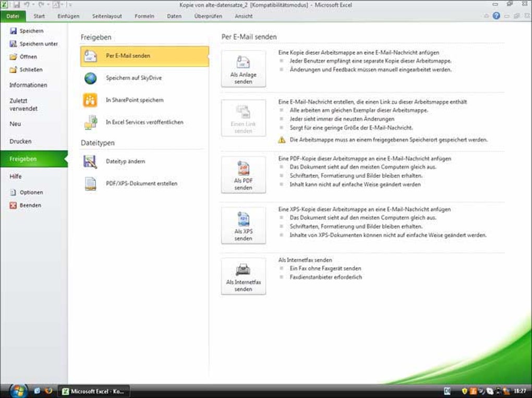The width and height of the screenshot is (532, 398).
Task: Open the Einfügen ribbon tab
Action: coord(68,16)
